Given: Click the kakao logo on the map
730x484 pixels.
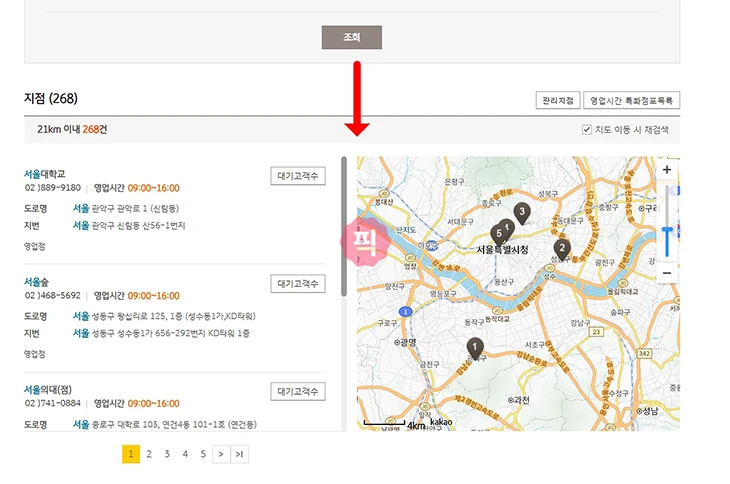Looking at the screenshot, I should [441, 422].
